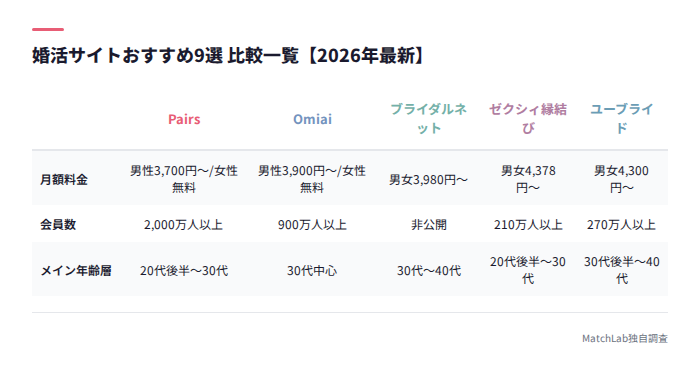The image size is (700, 375).
Task: Click the MatchLab独自調査 source note
Action: [625, 338]
